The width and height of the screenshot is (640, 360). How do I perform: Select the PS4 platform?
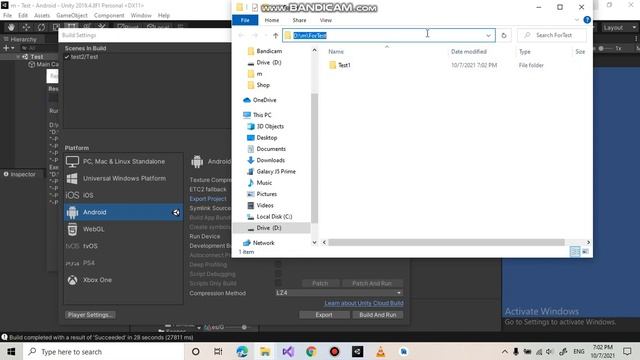123,263
